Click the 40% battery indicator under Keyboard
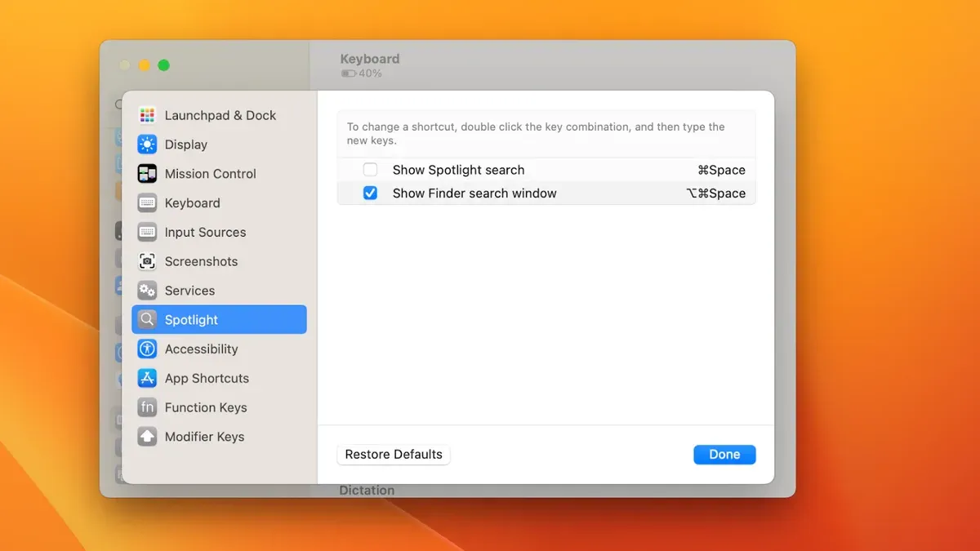The width and height of the screenshot is (980, 551). (361, 73)
